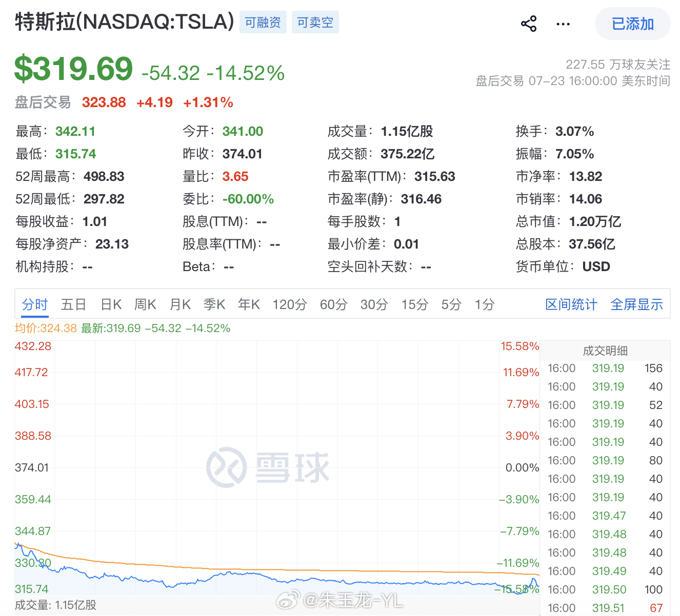Click the 227.55 万球友关注 follower count
The image size is (680, 616).
tap(618, 65)
